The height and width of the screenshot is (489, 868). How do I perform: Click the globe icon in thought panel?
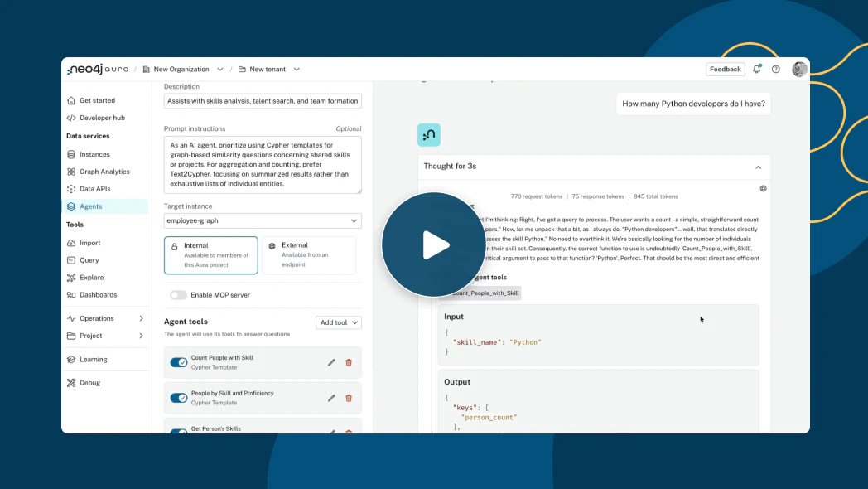pyautogui.click(x=763, y=188)
